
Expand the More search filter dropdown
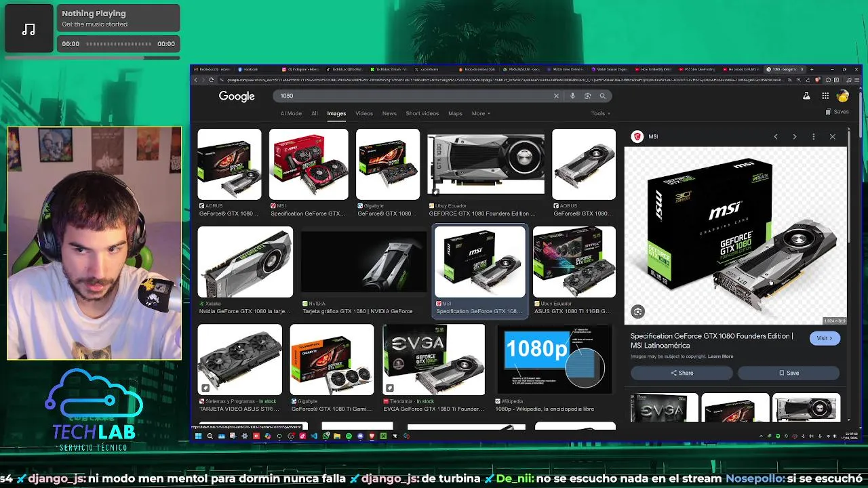point(481,114)
